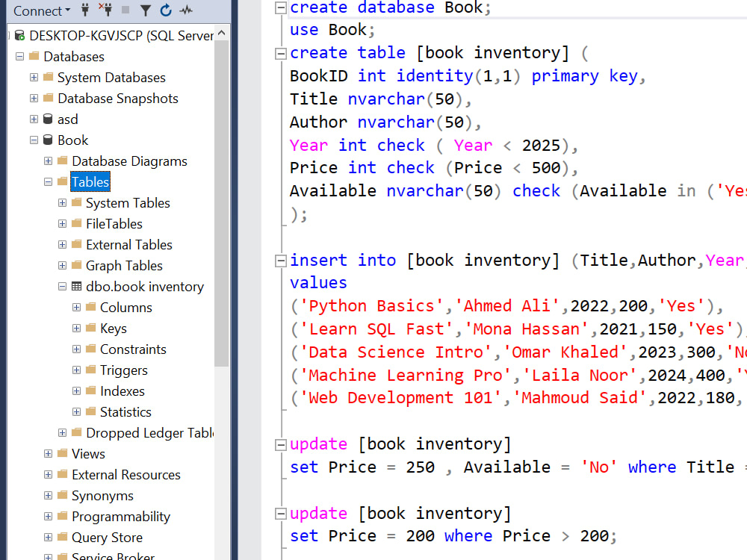Expand FileTables folder

coord(63,224)
